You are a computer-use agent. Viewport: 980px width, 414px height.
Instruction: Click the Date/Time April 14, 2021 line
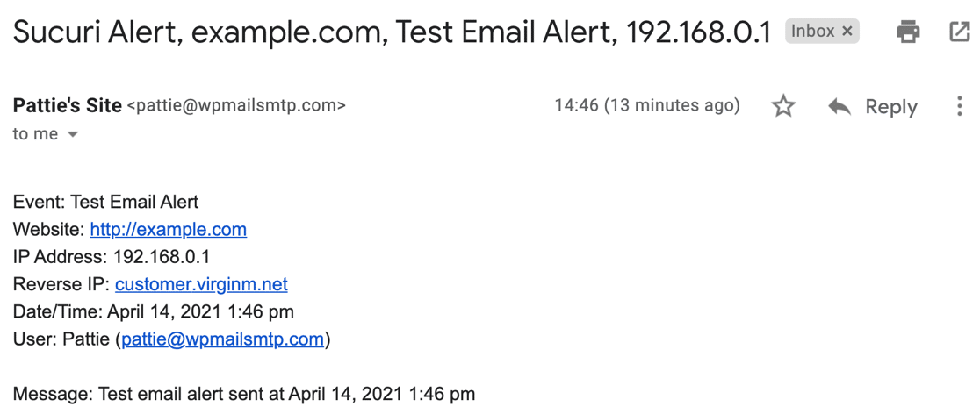click(x=153, y=312)
